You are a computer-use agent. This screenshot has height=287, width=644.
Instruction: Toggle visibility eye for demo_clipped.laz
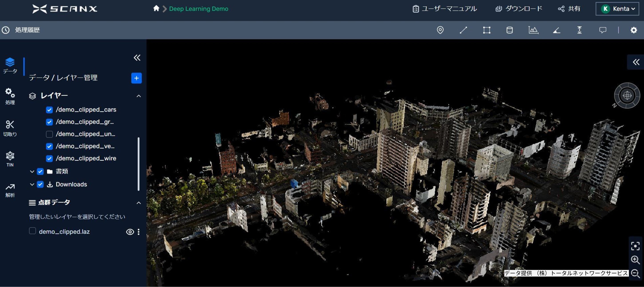pos(130,232)
